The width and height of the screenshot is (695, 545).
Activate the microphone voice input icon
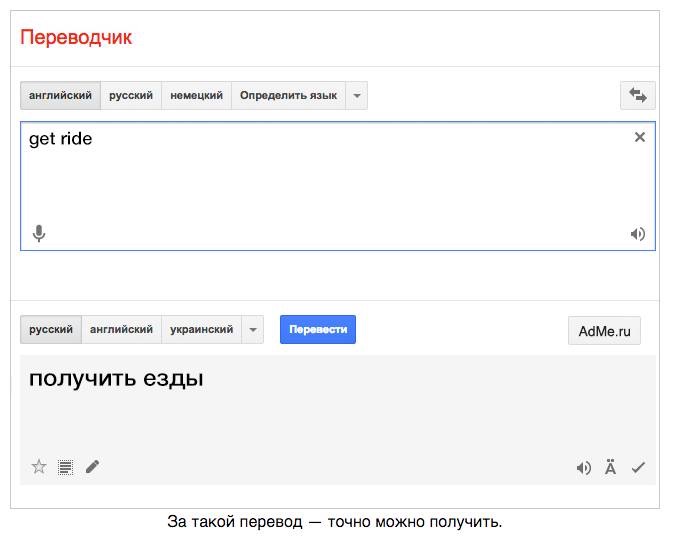tap(39, 234)
